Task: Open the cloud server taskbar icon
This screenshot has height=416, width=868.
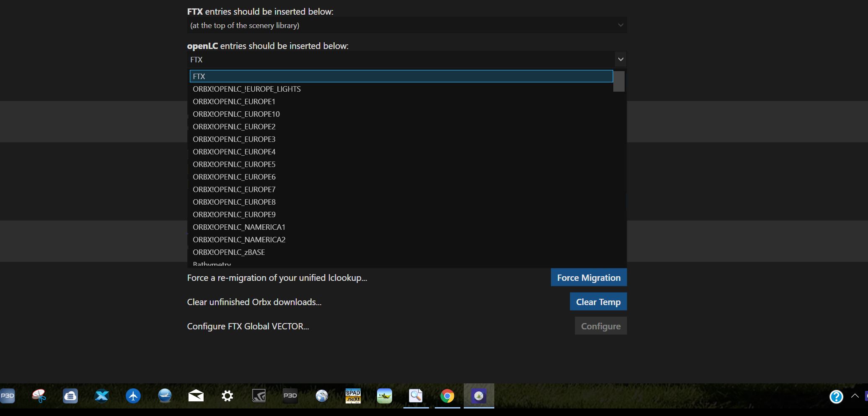Action: click(x=70, y=396)
